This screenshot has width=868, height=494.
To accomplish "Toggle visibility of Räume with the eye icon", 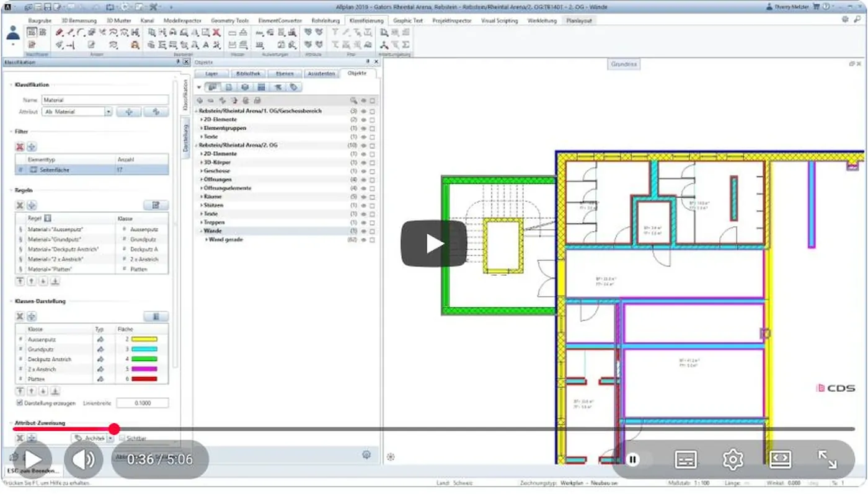I will click(x=363, y=196).
